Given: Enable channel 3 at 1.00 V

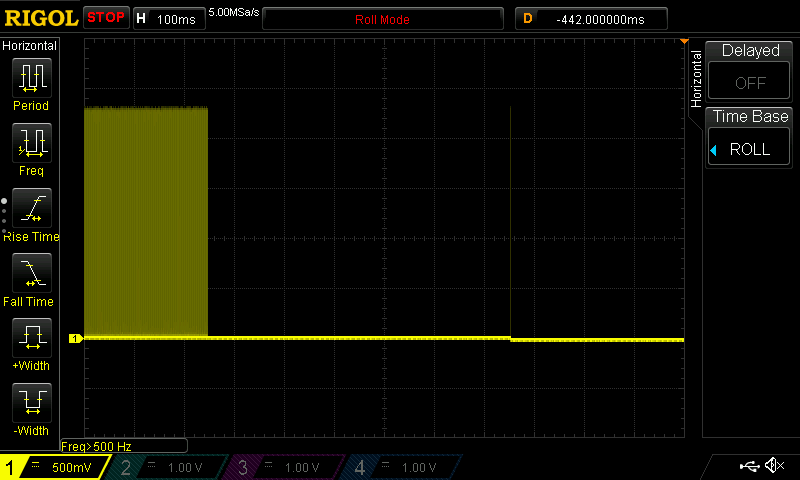Looking at the screenshot, I should [284, 467].
